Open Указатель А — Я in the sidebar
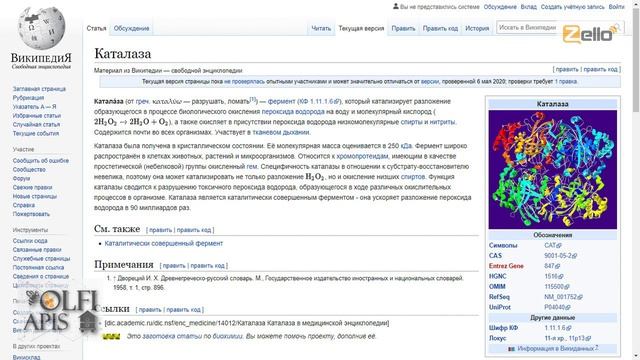The image size is (640, 360). point(35,107)
